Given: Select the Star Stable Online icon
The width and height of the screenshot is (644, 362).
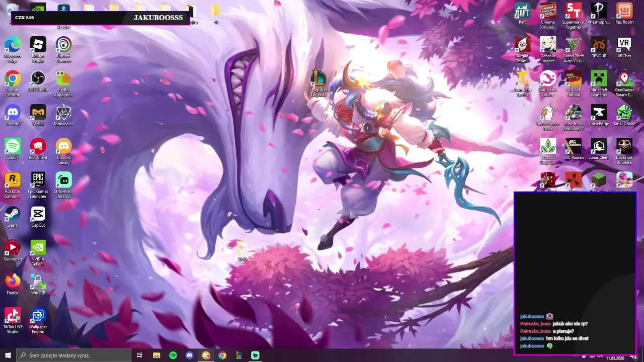Looking at the screenshot, I should click(x=548, y=83).
